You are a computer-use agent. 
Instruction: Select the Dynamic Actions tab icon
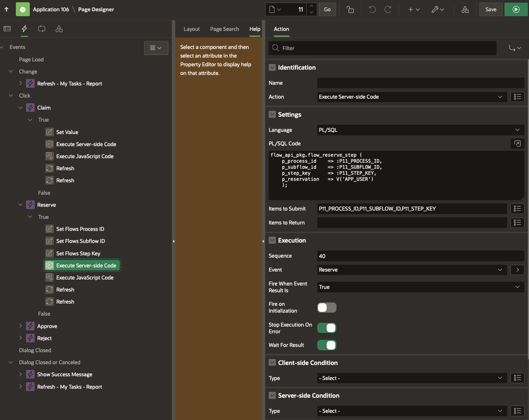click(x=24, y=29)
